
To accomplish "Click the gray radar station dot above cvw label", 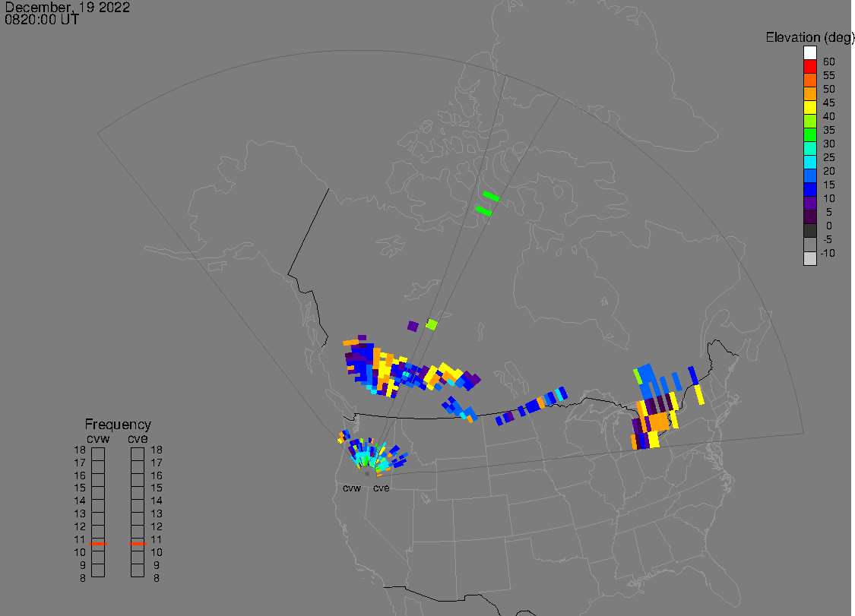I will point(367,474).
